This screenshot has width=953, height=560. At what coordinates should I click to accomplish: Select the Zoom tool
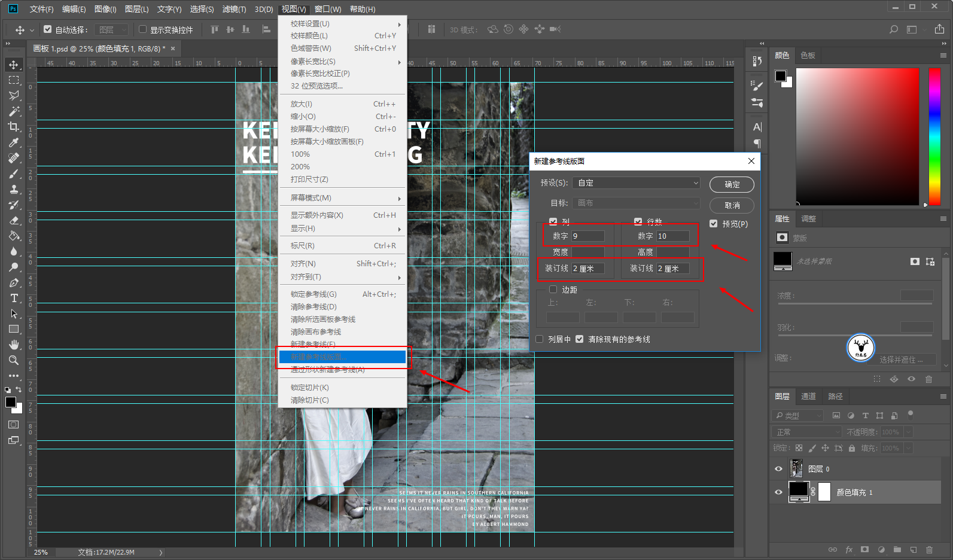click(14, 360)
